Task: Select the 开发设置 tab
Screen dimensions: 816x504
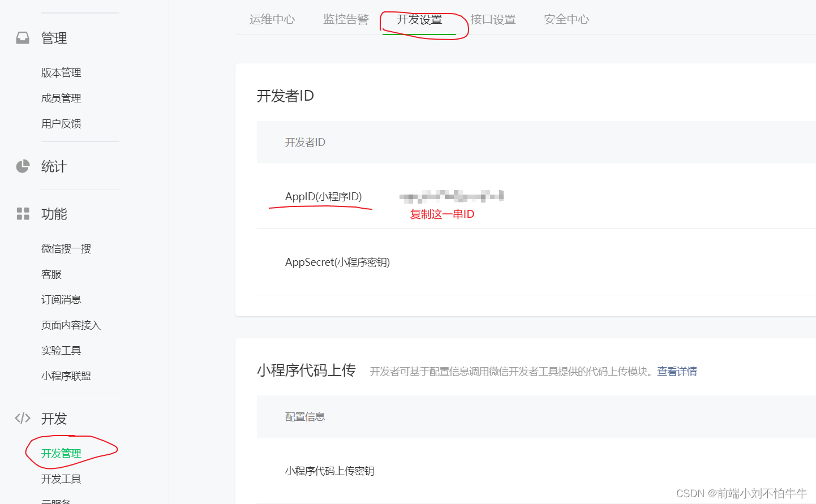Action: [x=419, y=19]
